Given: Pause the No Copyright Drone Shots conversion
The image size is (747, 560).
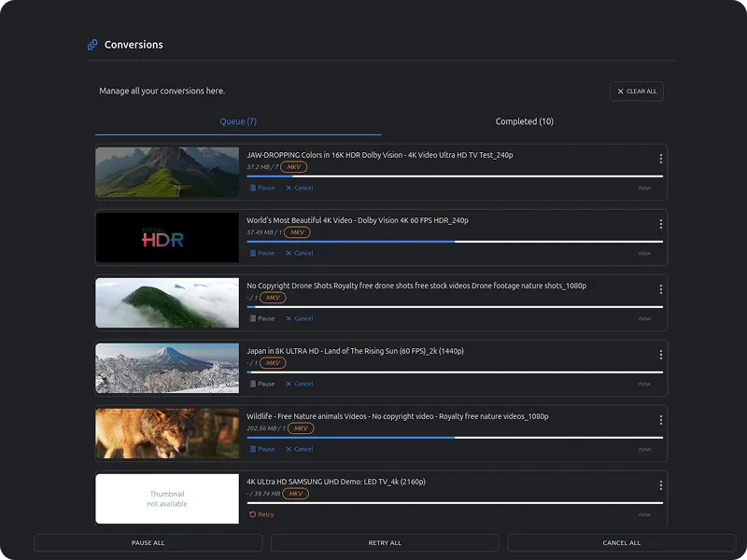Looking at the screenshot, I should pyautogui.click(x=261, y=318).
